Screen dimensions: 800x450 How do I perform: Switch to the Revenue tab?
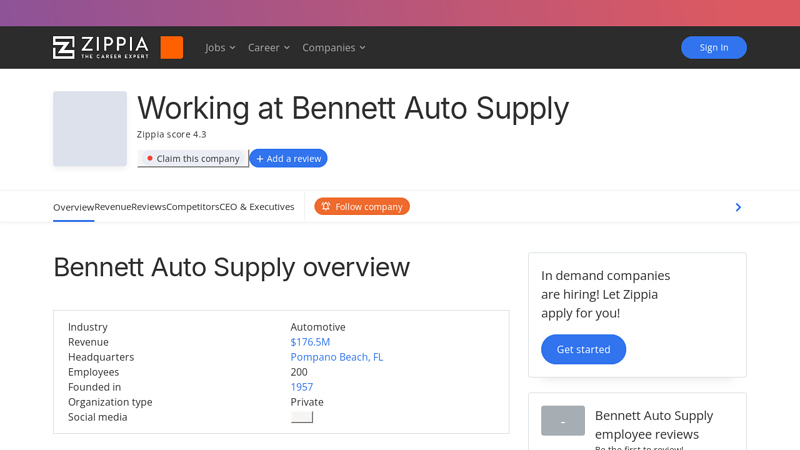[113, 207]
